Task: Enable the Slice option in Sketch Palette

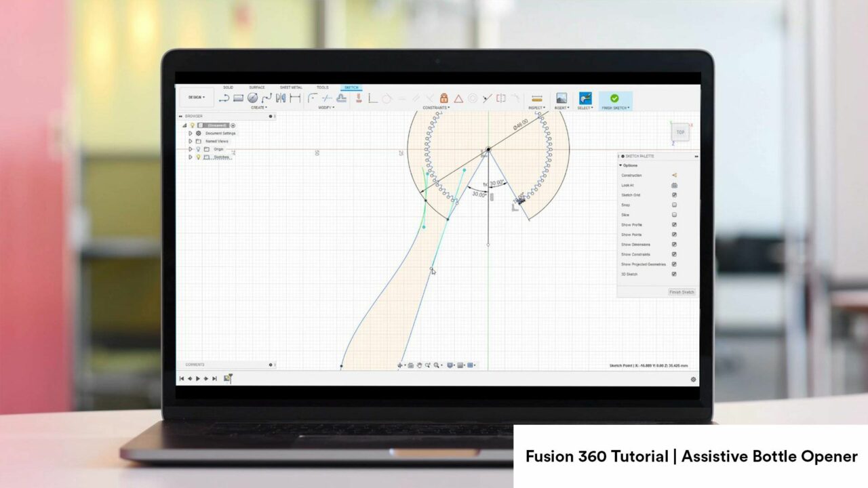Action: point(675,215)
